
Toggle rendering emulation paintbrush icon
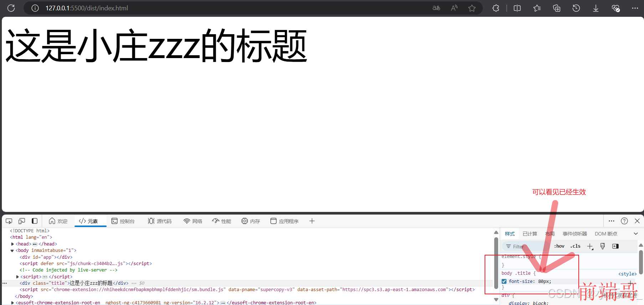point(603,246)
